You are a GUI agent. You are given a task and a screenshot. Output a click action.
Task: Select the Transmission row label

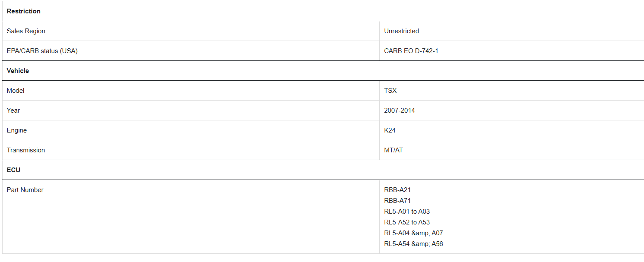[26, 150]
